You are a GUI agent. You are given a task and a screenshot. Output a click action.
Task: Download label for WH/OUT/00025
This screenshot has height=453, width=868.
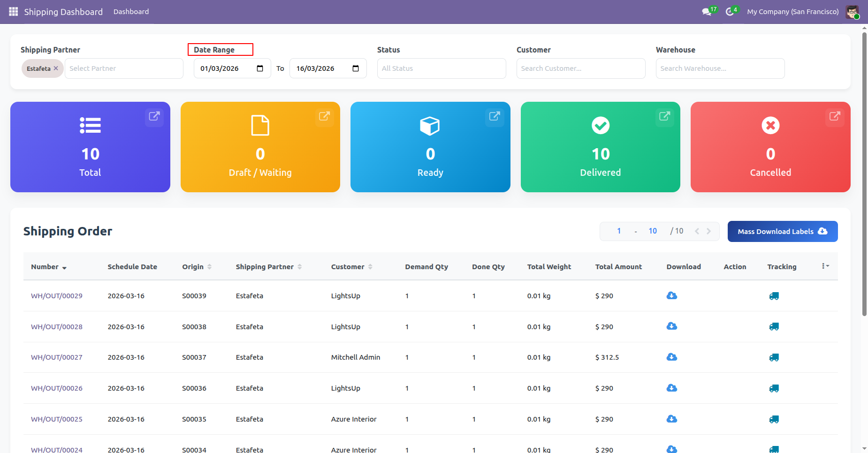[x=671, y=419]
